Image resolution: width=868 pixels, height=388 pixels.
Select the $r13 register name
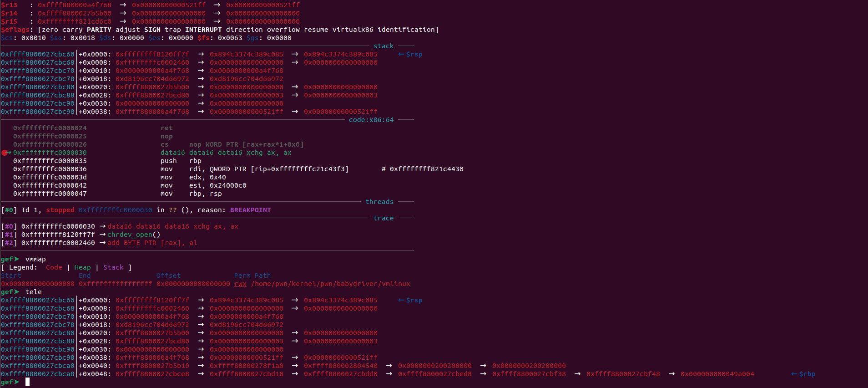9,5
